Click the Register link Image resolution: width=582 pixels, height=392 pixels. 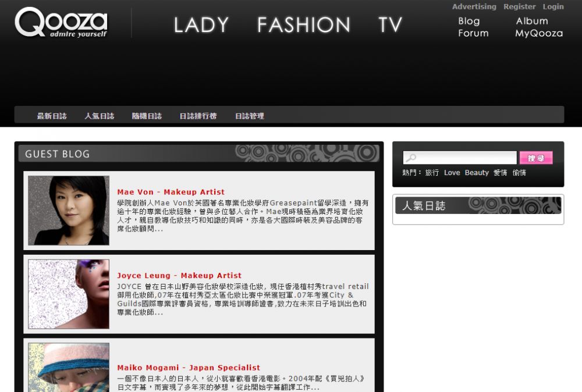pyautogui.click(x=519, y=6)
